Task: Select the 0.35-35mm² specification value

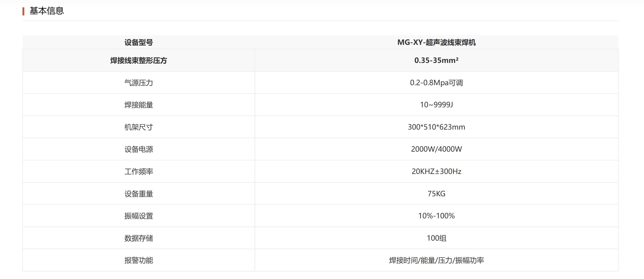Action: tap(438, 60)
